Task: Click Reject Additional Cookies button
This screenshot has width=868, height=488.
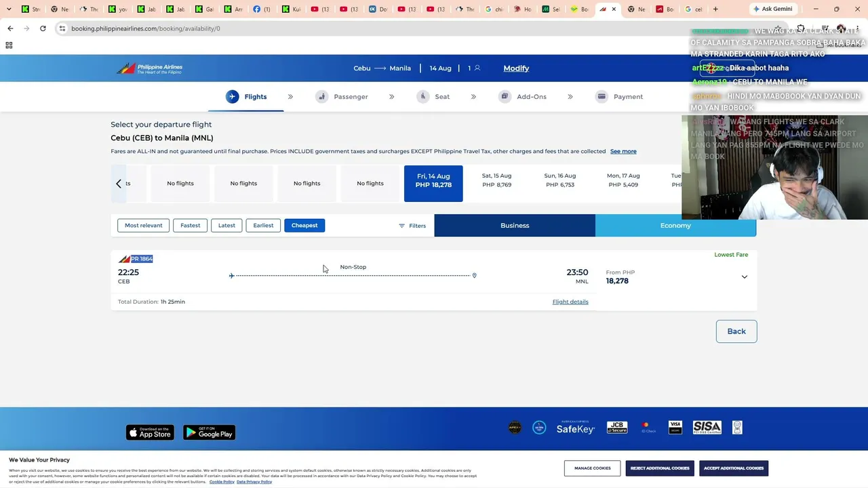Action: pyautogui.click(x=660, y=468)
